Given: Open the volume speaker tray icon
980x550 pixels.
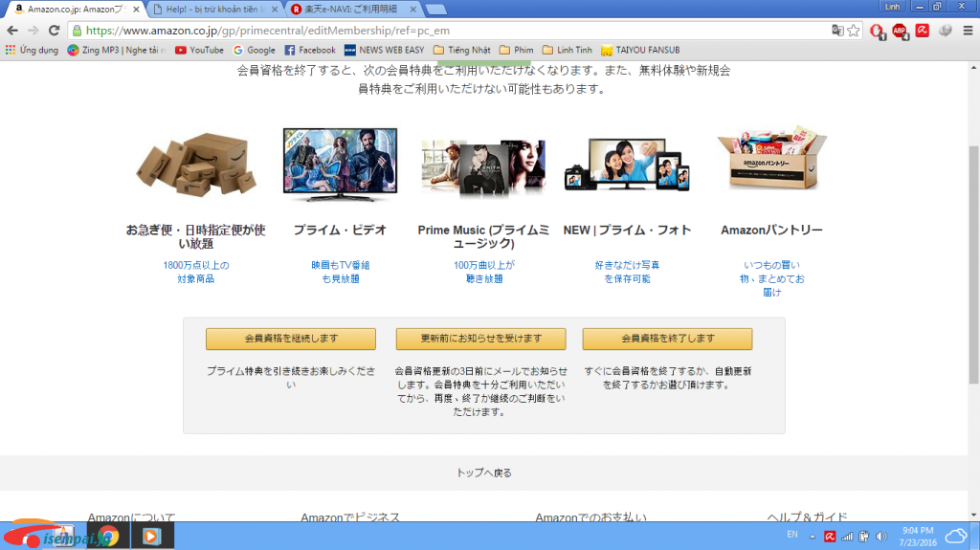Looking at the screenshot, I should 881,537.
